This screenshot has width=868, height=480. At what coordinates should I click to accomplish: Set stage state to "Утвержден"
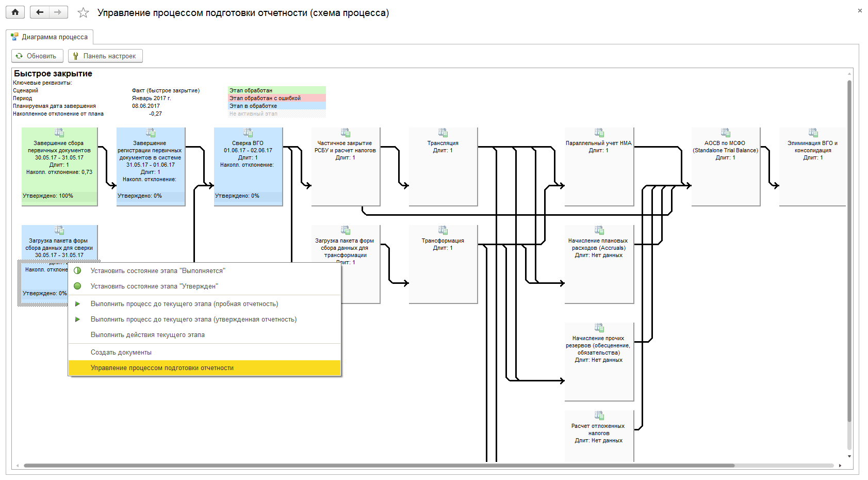pyautogui.click(x=154, y=286)
